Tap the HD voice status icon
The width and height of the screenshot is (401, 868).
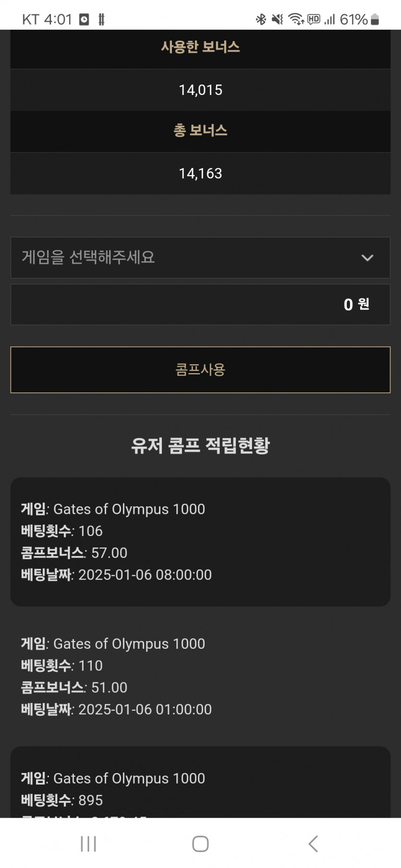click(x=314, y=19)
